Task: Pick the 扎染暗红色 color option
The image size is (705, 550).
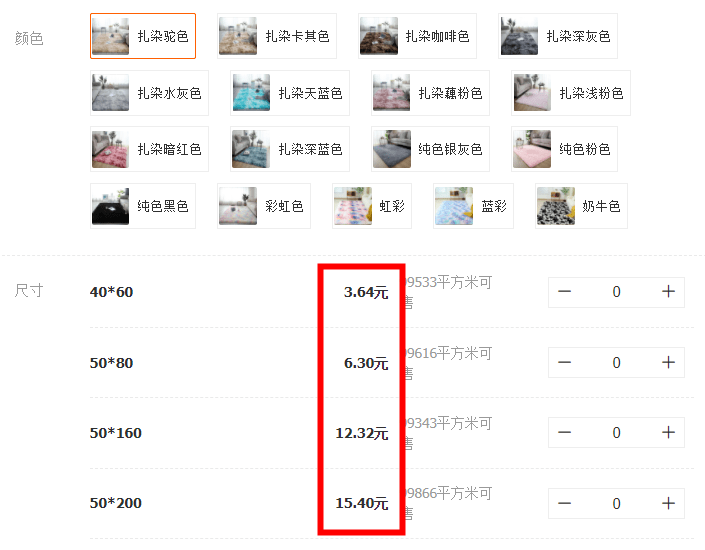Action: [x=149, y=149]
